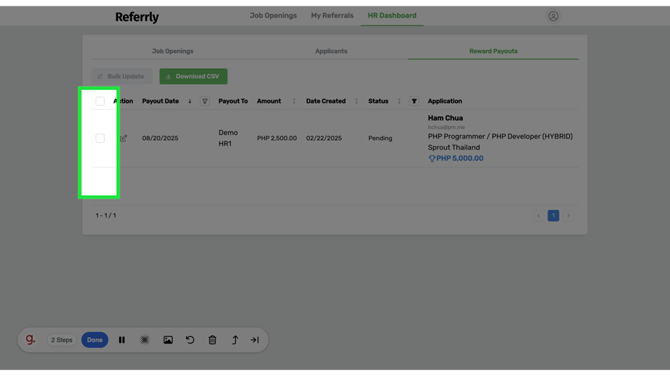Open the Payout Date filter icon

click(205, 101)
